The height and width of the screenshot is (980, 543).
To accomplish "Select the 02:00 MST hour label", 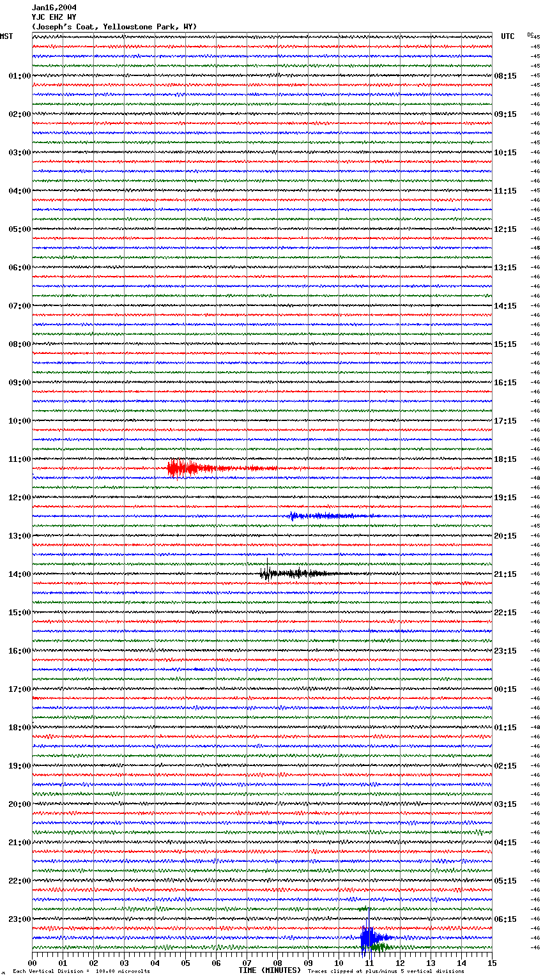I will pos(20,114).
